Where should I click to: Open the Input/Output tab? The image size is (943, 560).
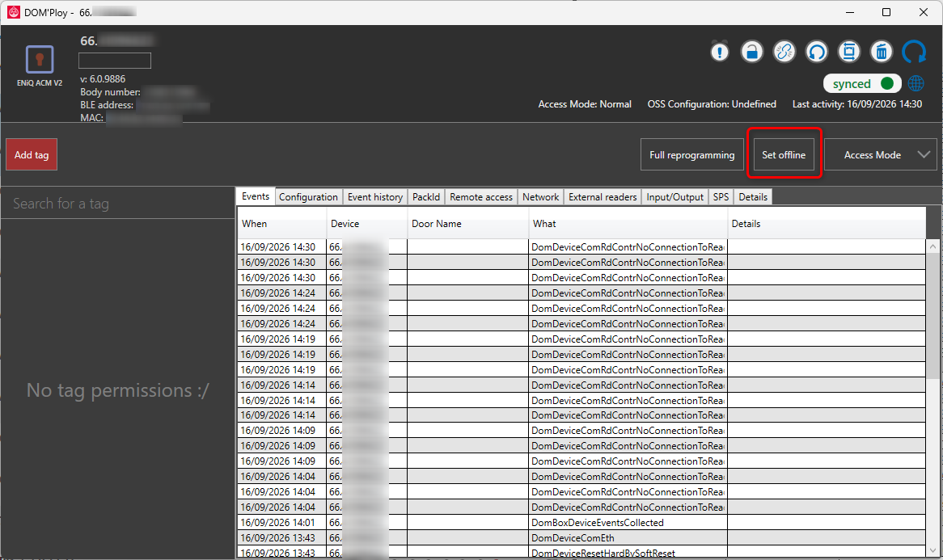(x=674, y=197)
